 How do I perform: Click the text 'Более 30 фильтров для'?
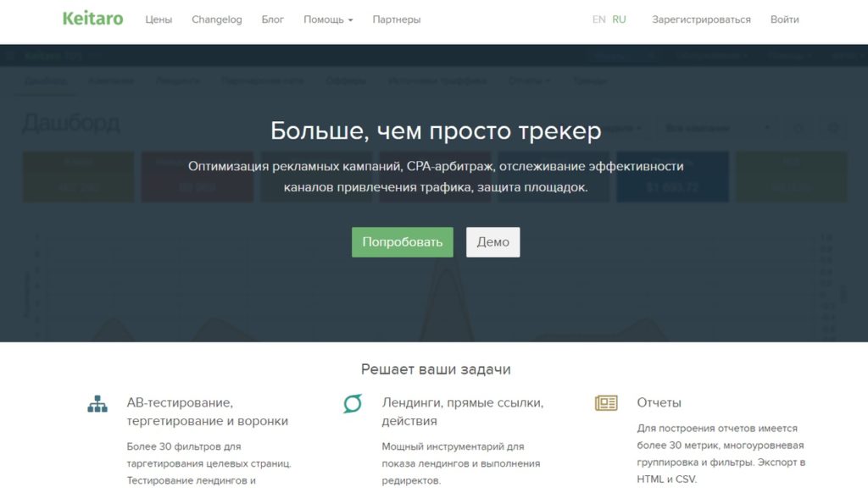184,446
